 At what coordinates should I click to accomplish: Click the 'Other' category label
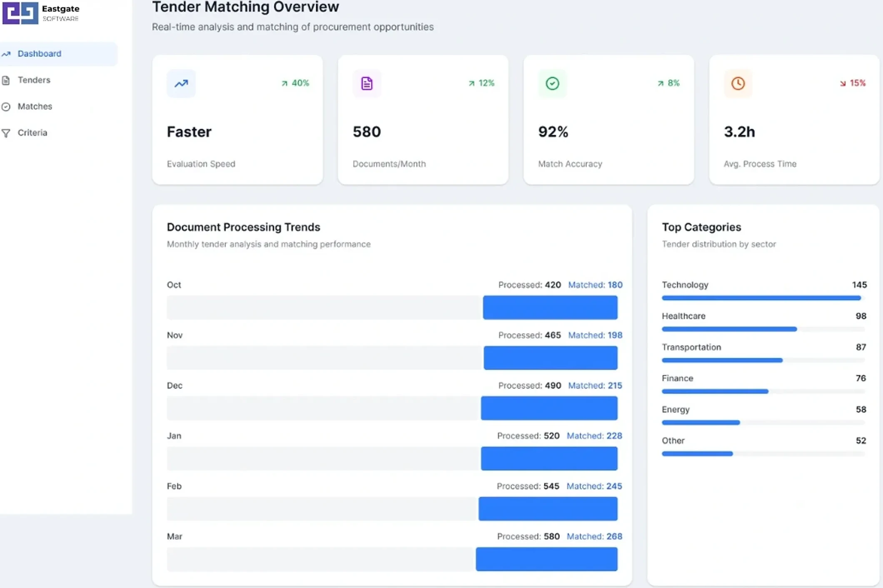673,441
